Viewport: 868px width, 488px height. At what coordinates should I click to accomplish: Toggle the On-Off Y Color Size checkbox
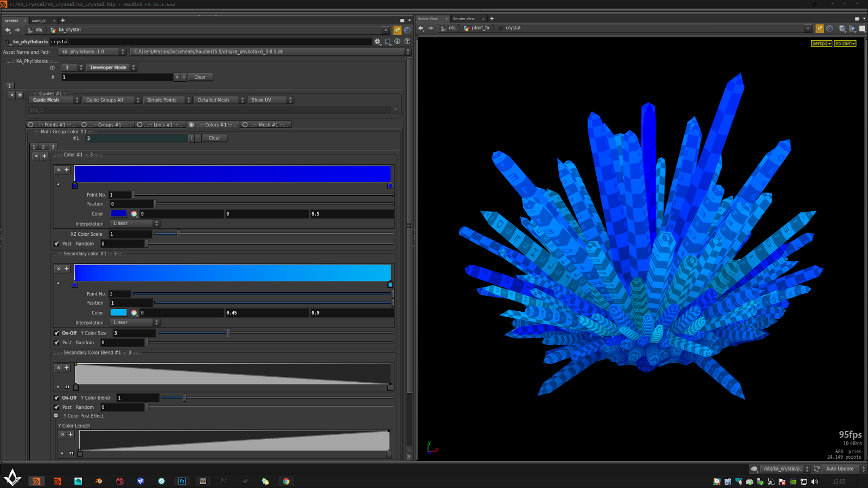[x=57, y=333]
